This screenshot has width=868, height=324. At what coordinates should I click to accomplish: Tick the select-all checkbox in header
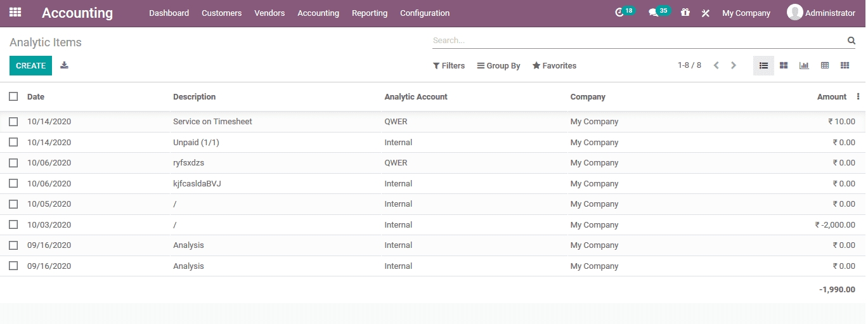point(13,96)
